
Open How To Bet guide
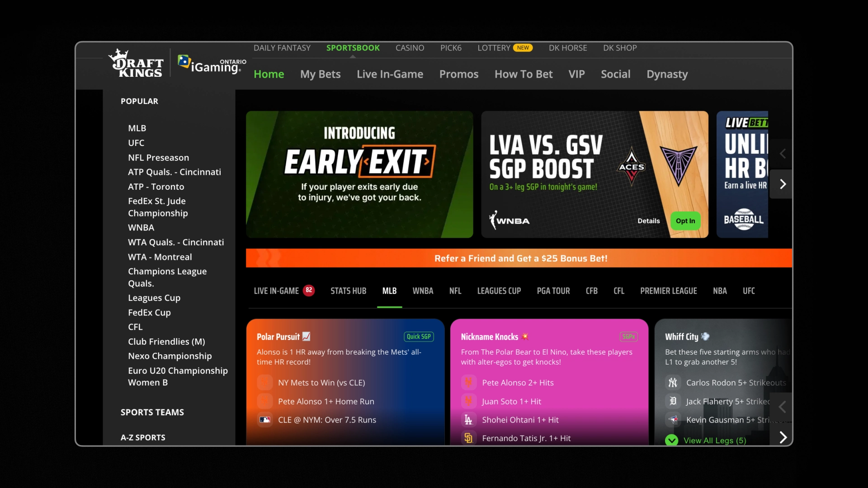pos(524,74)
